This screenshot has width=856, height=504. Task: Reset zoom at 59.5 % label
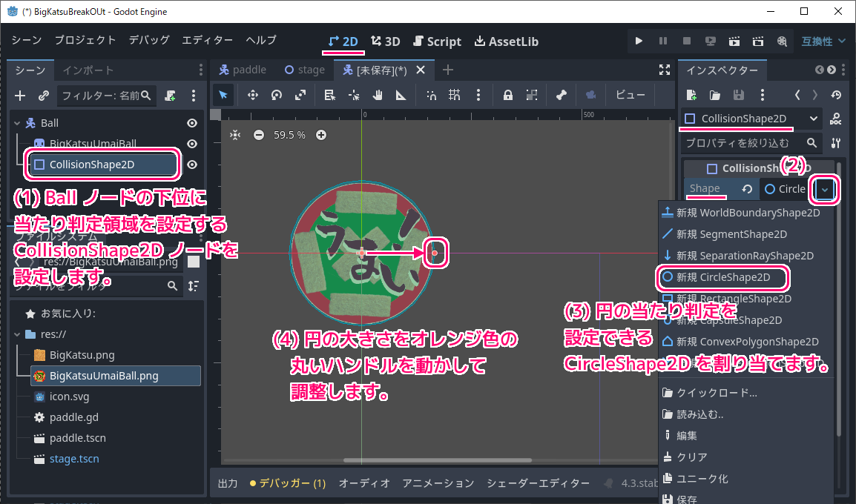click(289, 135)
